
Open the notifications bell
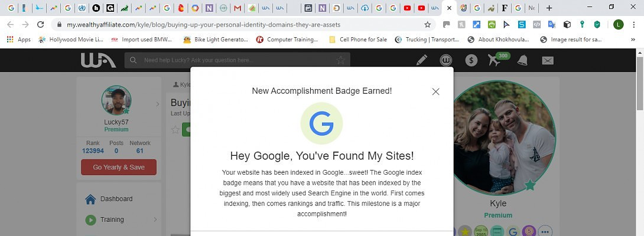(x=522, y=60)
